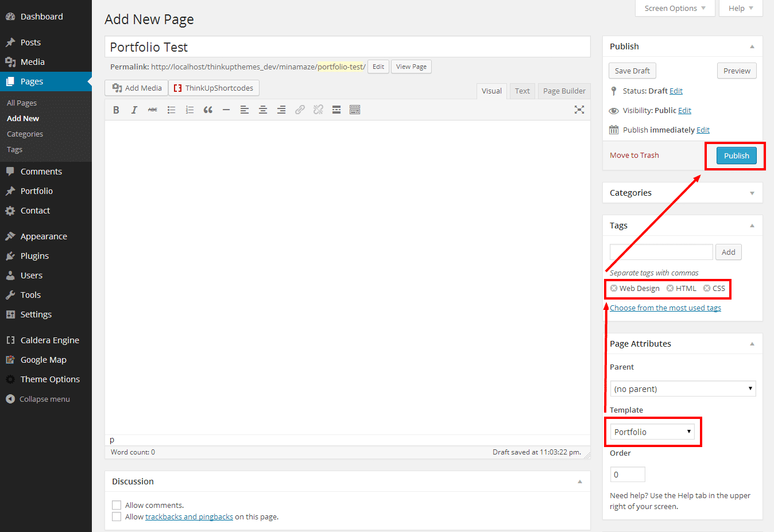Image resolution: width=774 pixels, height=532 pixels.
Task: Click the tags input field
Action: tap(661, 252)
